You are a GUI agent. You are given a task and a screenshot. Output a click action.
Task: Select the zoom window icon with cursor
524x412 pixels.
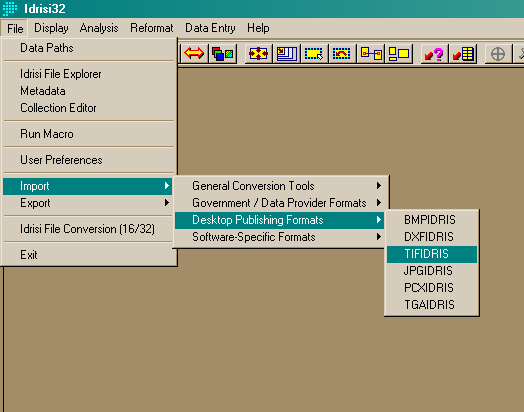314,53
